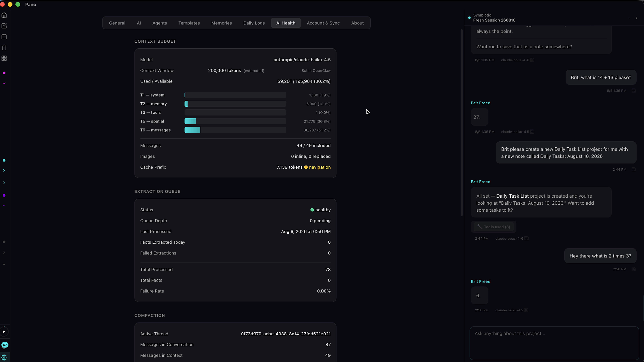Viewport: 644px width, 362px height.
Task: Click the Active Thread ID 0f73d970-acbc-4038-8a14-27fdd521c021
Action: coord(286,334)
